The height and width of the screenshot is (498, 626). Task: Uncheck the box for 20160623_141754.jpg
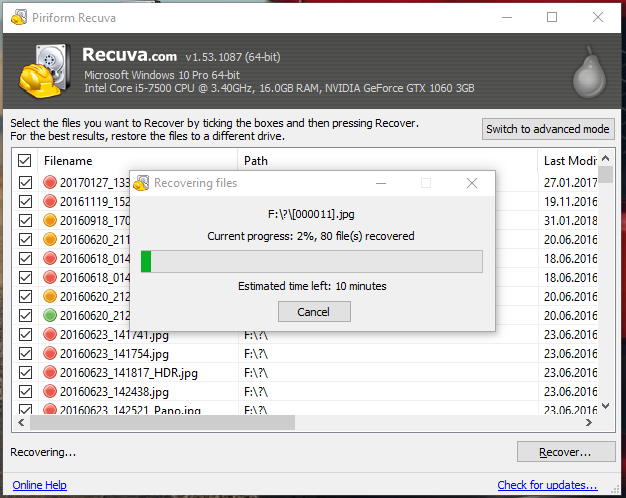(25, 354)
